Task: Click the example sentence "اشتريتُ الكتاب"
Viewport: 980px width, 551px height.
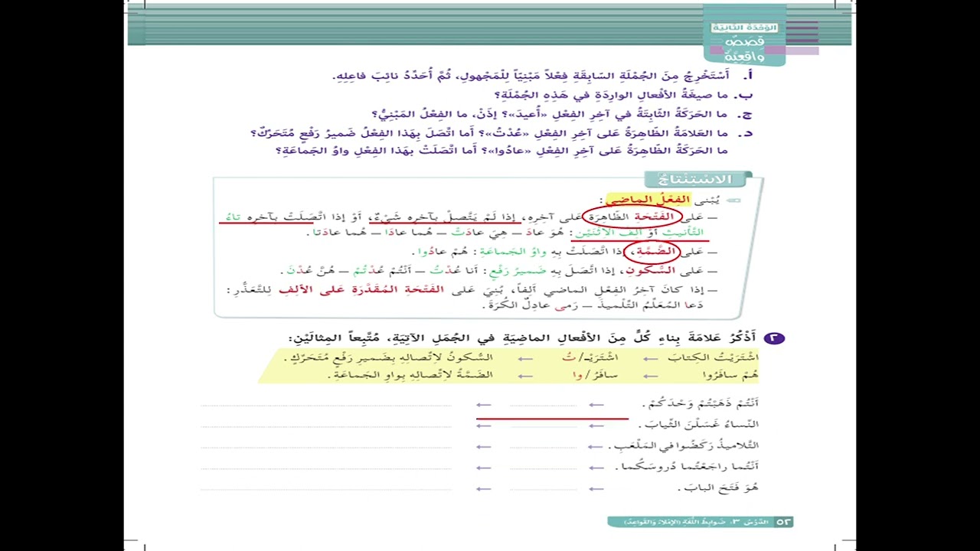Action: [712, 357]
